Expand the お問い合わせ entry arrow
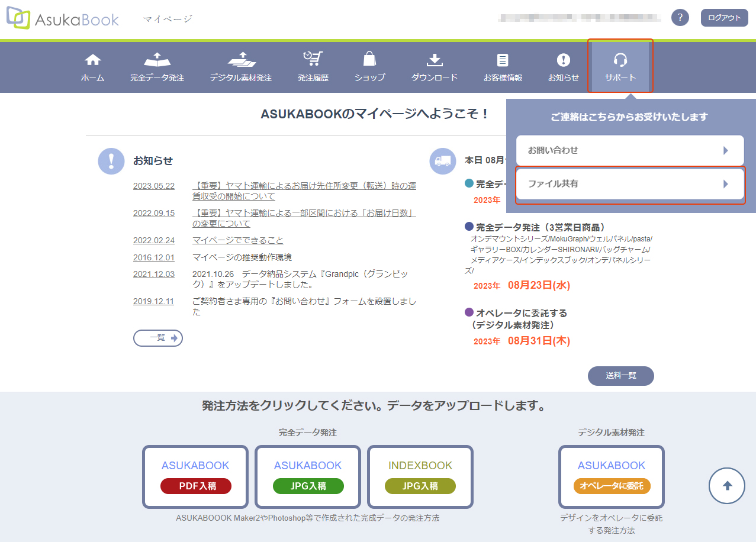 pos(726,150)
